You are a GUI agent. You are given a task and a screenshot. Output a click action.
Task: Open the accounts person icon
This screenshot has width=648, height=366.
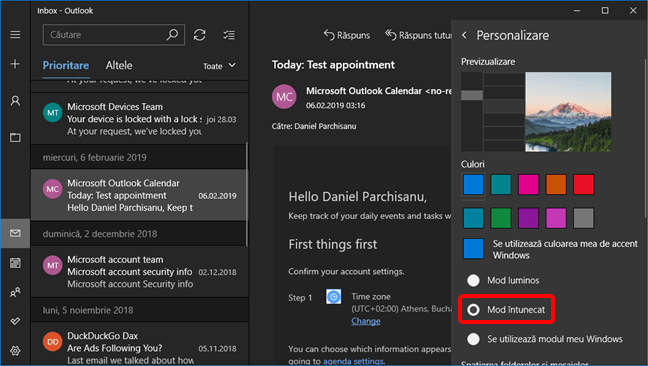point(15,101)
